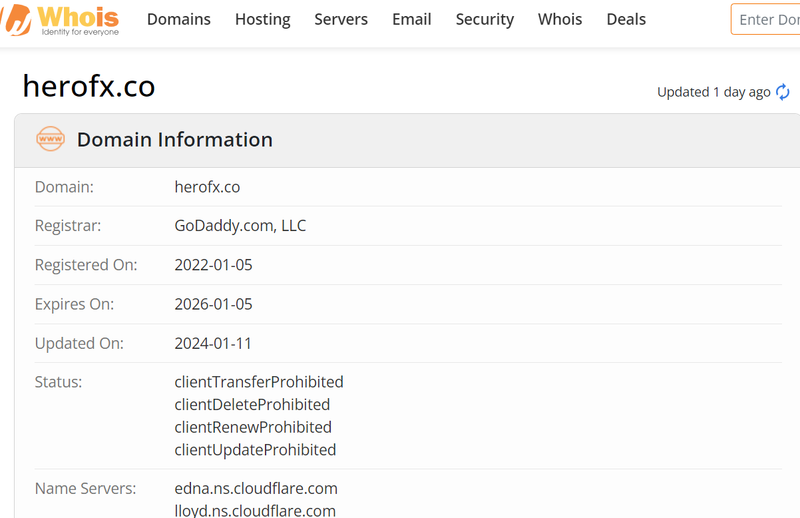Screen dimensions: 800x518
Task: Open the Whois menu item
Action: [560, 19]
